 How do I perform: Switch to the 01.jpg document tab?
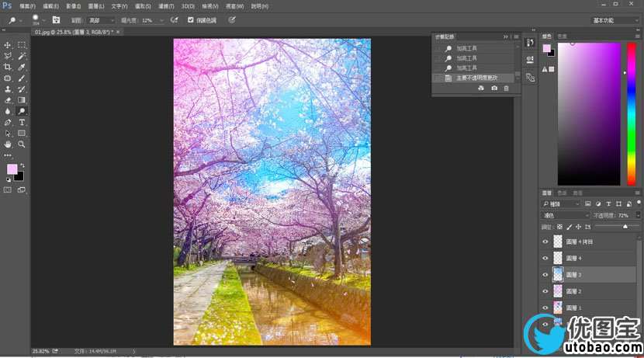coord(74,33)
